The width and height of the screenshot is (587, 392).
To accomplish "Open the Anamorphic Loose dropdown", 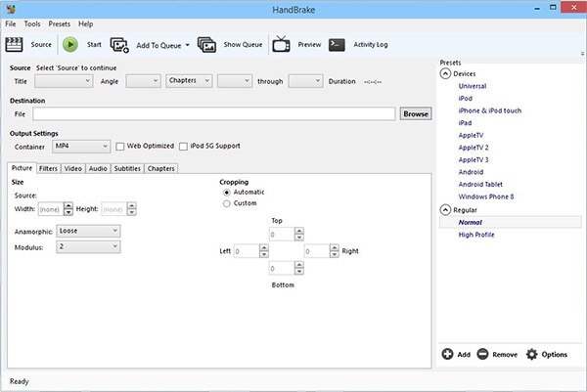I will [88, 231].
